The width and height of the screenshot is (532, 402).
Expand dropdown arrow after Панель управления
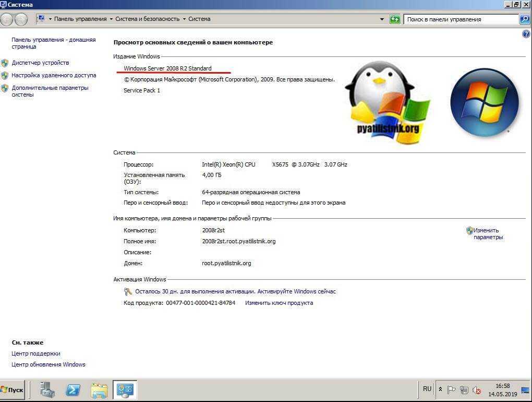tap(111, 19)
